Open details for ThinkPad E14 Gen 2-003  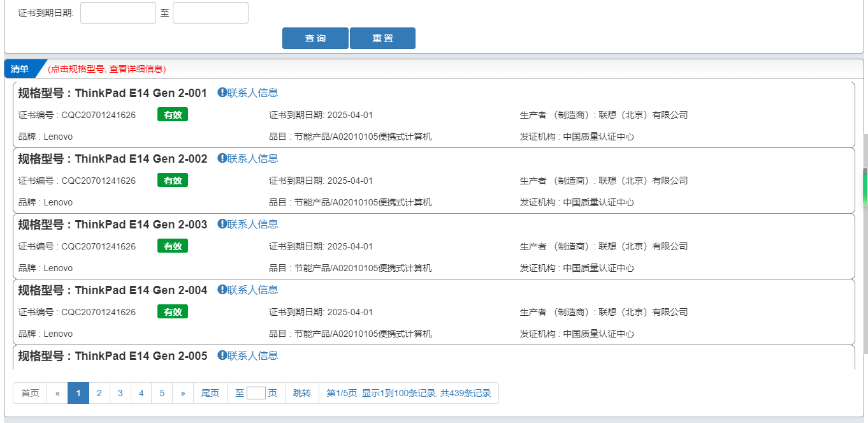pos(112,225)
